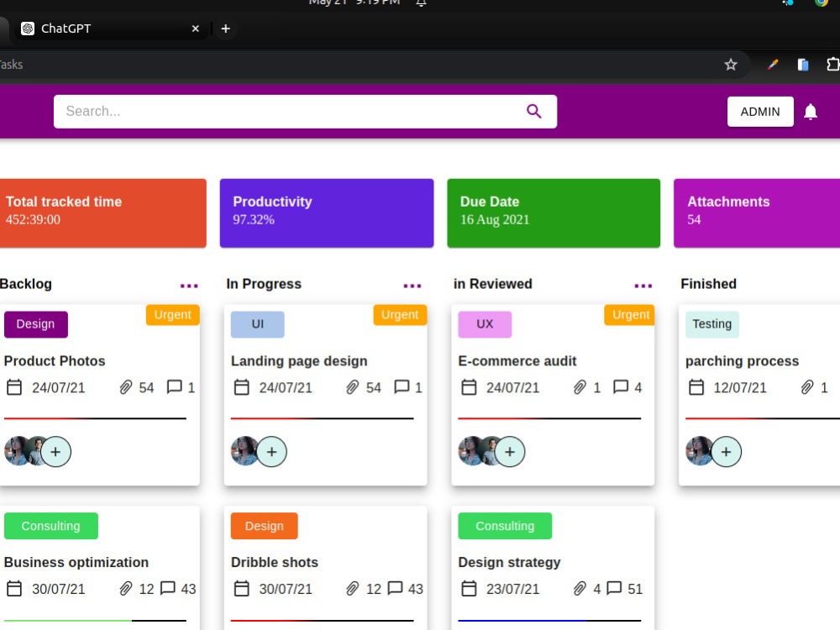Viewport: 840px width, 630px height.
Task: Click first avatar on Product Photos card
Action: tap(16, 451)
